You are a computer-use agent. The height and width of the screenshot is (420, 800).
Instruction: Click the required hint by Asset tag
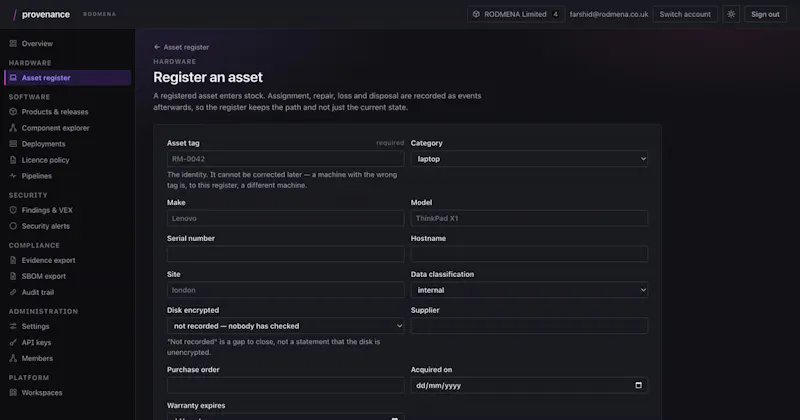(x=390, y=143)
